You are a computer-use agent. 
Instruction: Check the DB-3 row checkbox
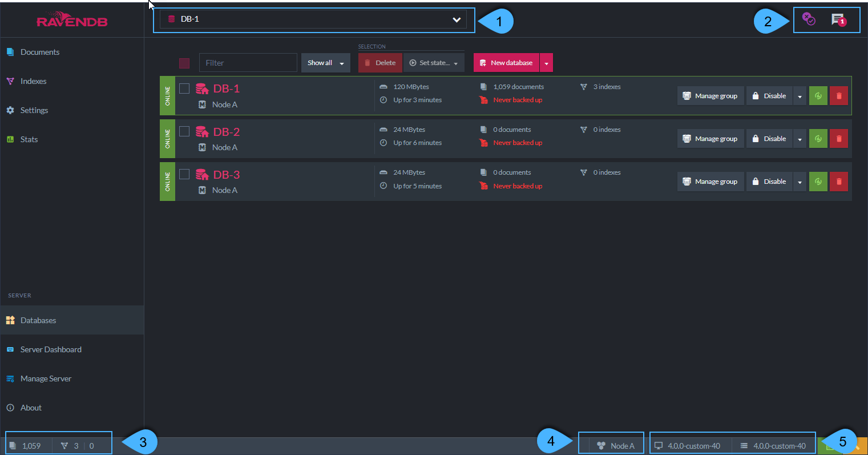(184, 174)
